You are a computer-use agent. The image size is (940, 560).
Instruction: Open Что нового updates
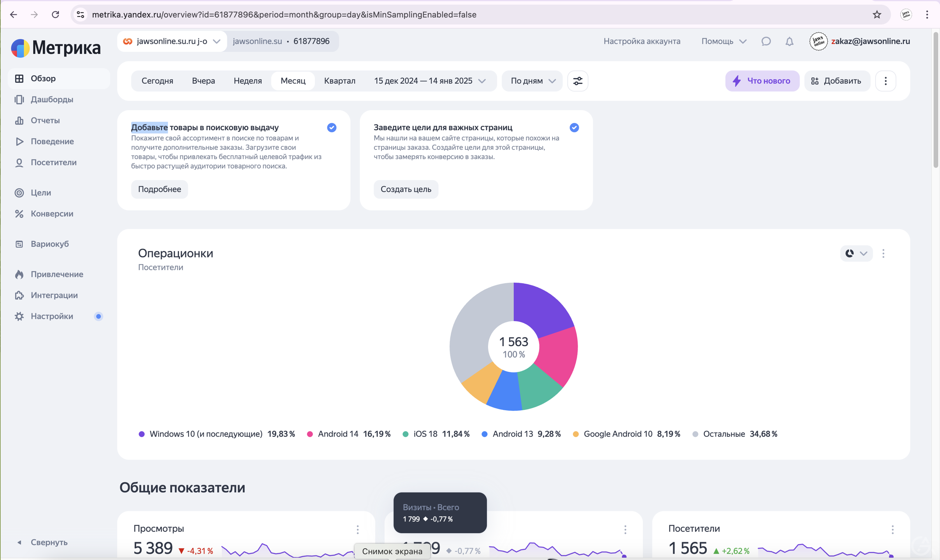(762, 81)
